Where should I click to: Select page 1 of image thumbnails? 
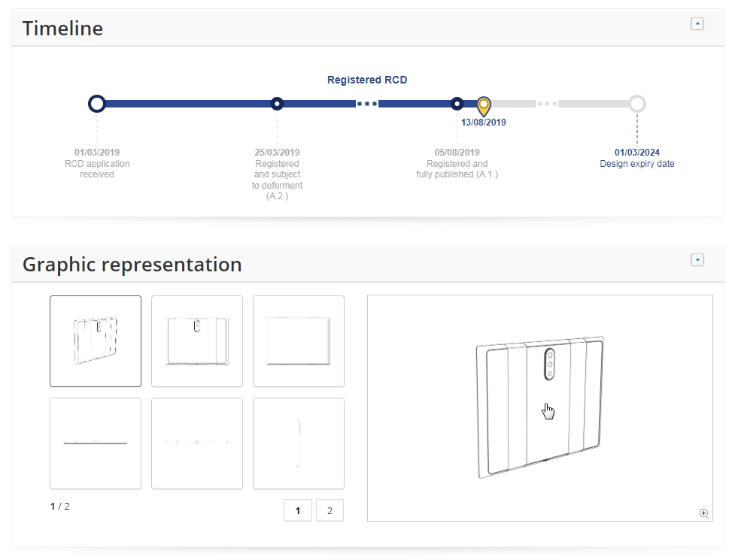click(x=298, y=510)
